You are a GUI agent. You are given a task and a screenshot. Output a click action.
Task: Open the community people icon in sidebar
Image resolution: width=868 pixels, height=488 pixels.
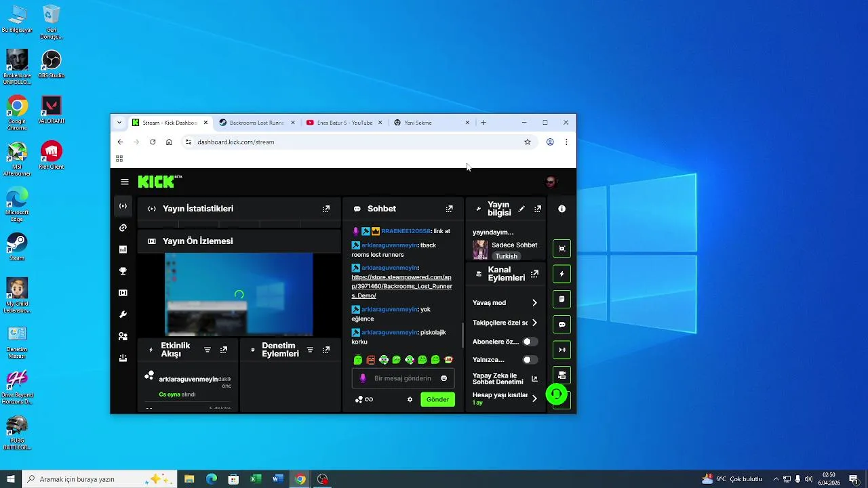123,336
